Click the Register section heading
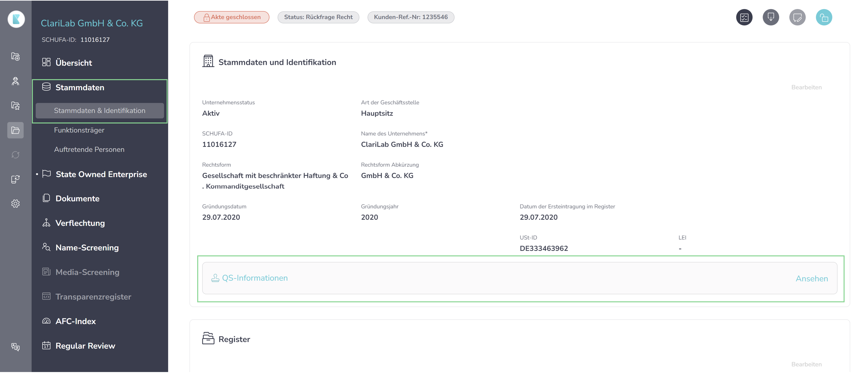Screen dimensions: 868x373 point(234,339)
